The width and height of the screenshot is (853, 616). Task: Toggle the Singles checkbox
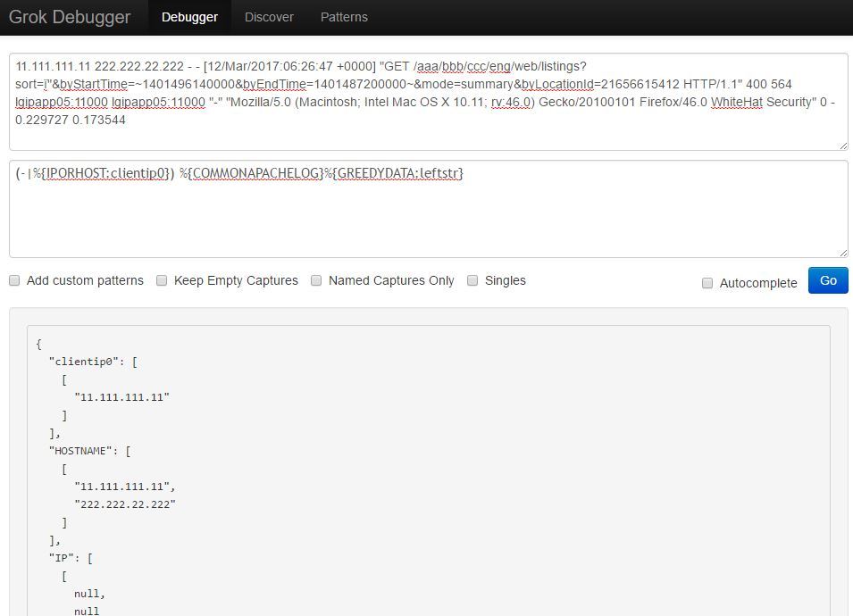tap(472, 280)
